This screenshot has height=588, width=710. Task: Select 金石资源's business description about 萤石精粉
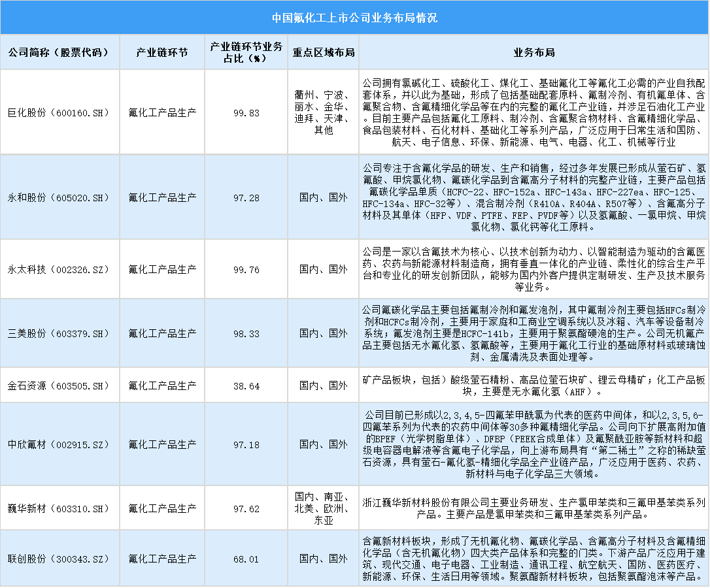pyautogui.click(x=533, y=385)
